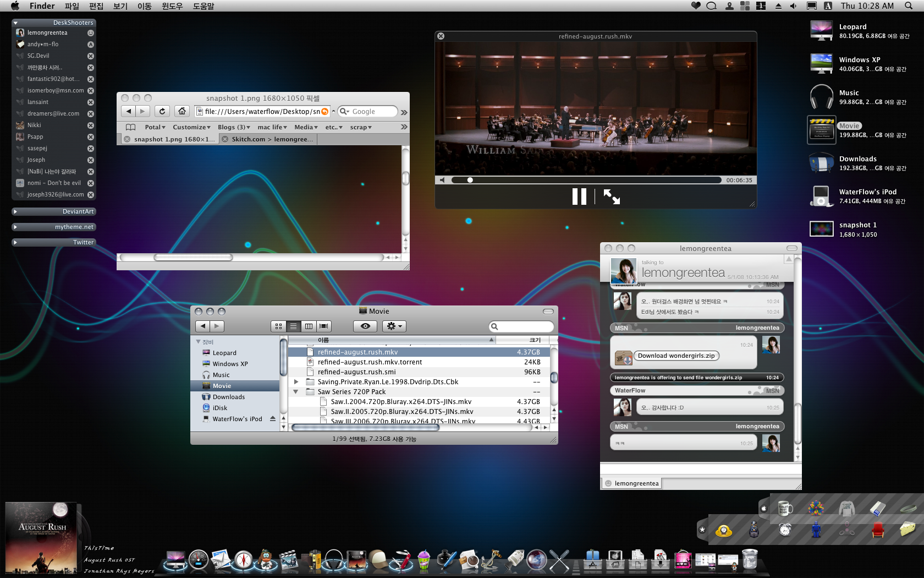Image resolution: width=924 pixels, height=578 pixels.
Task: Open Windows XP drive on desktop
Action: pyautogui.click(x=821, y=64)
